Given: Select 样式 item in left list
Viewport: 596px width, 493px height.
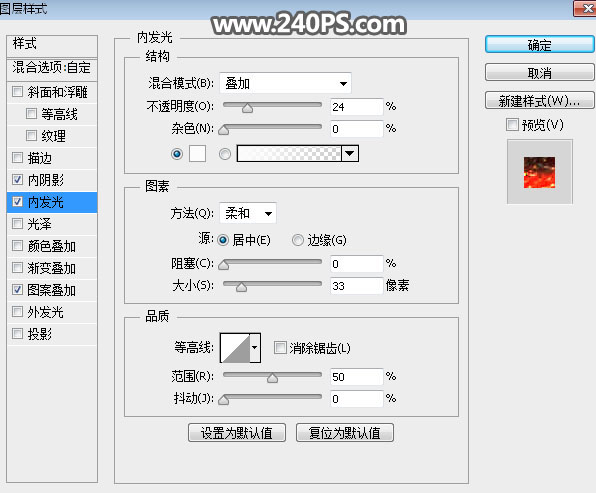Looking at the screenshot, I should click(52, 46).
